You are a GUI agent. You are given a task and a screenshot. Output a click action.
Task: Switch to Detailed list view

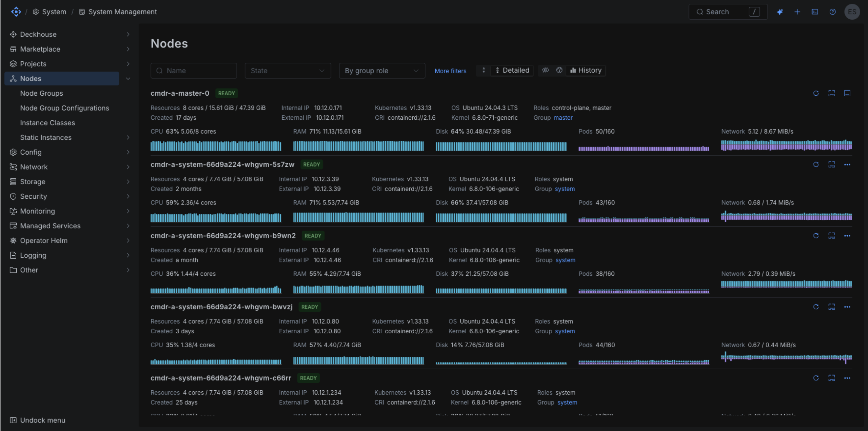click(x=512, y=70)
